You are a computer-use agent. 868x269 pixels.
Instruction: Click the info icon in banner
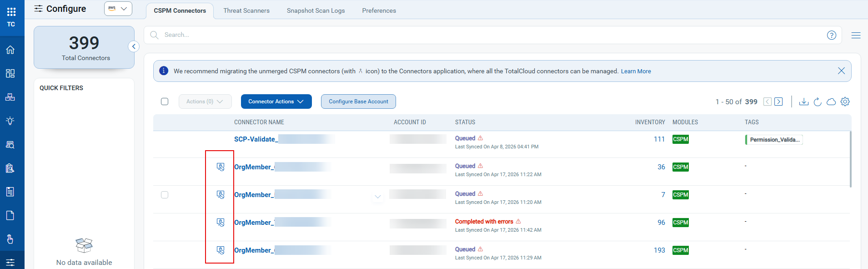[x=164, y=71]
